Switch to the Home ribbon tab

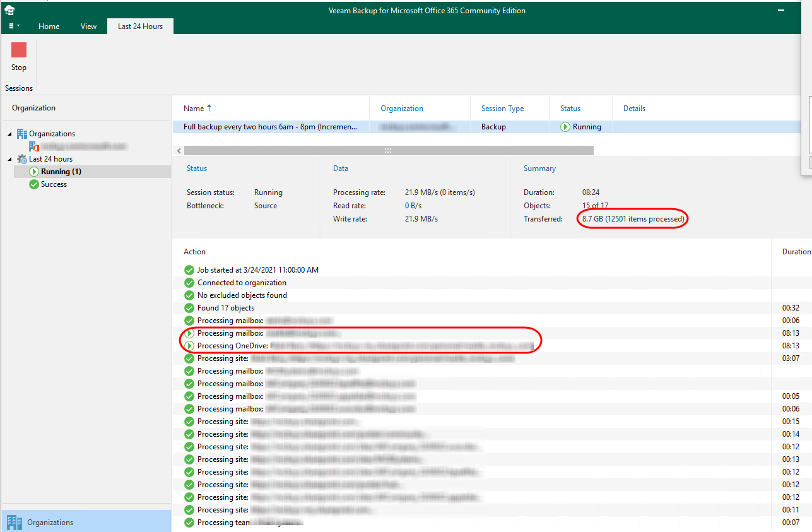tap(49, 27)
